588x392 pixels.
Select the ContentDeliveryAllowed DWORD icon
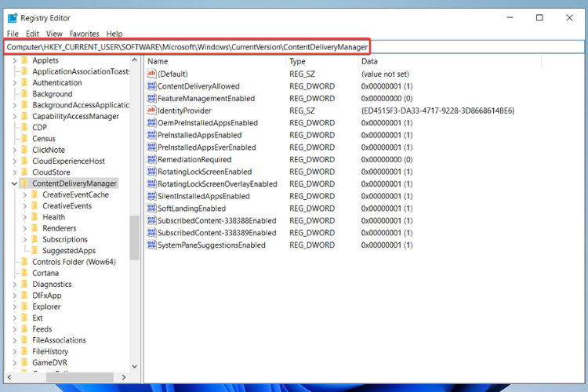tap(151, 86)
